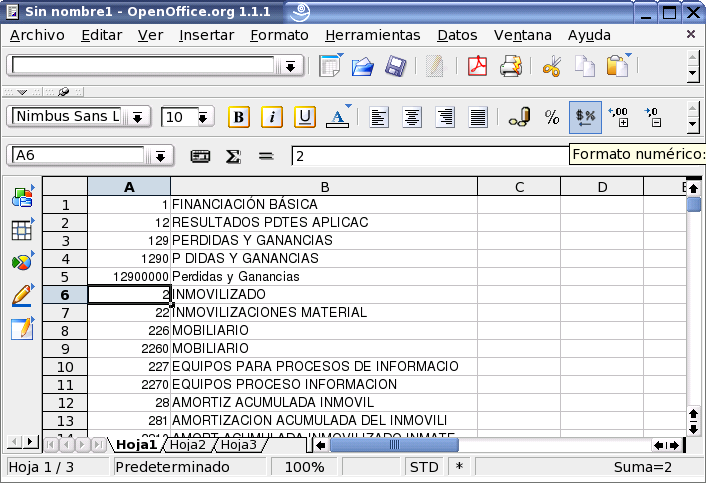706x483 pixels.
Task: Delete a decimal place
Action: (653, 117)
